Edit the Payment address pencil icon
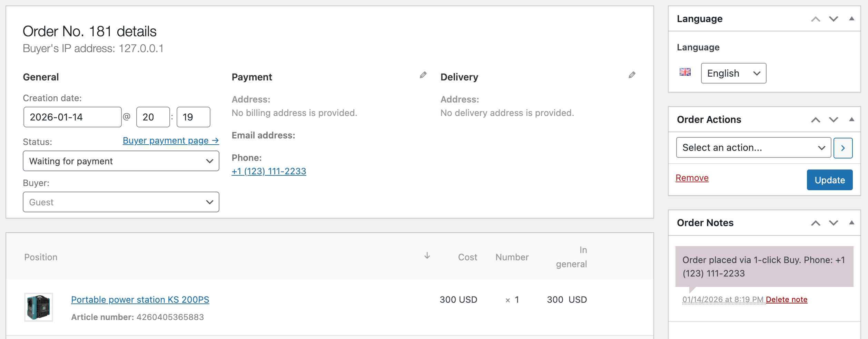 423,75
